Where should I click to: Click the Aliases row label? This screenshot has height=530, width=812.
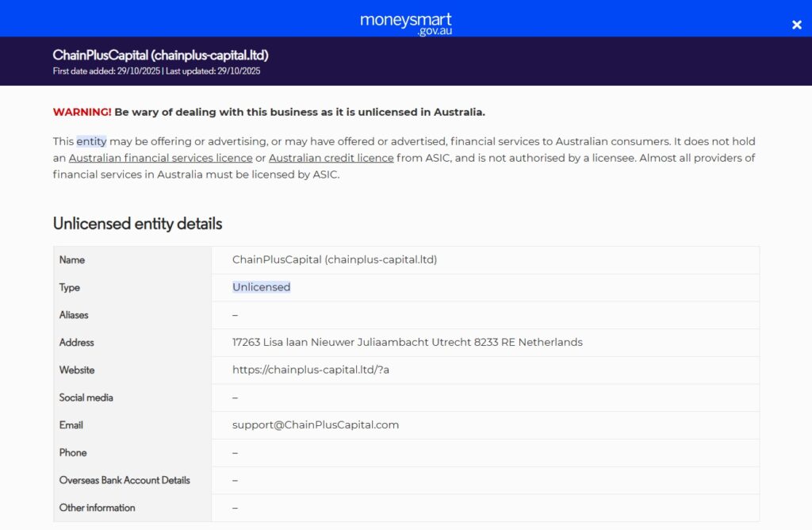click(74, 315)
